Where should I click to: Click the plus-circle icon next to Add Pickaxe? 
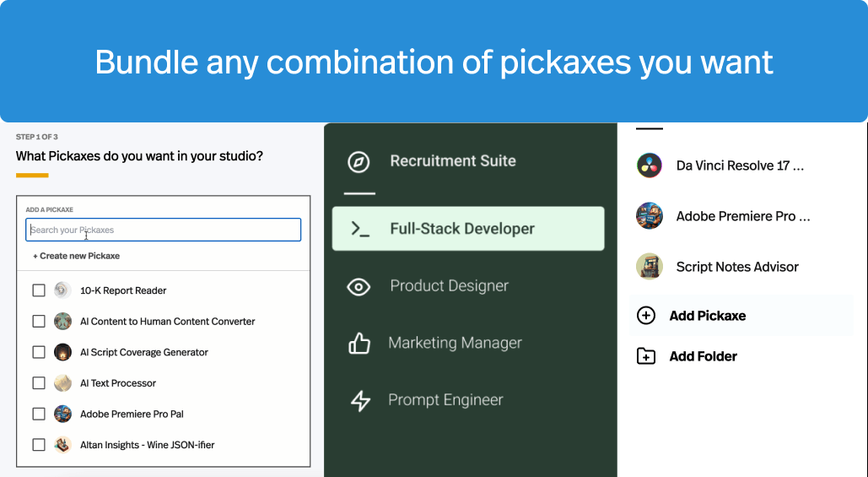(x=646, y=316)
